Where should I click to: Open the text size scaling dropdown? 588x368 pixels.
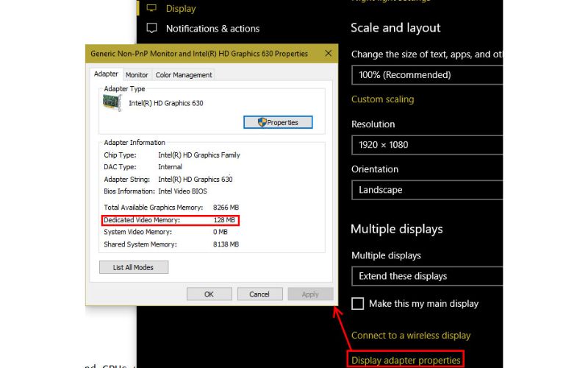pyautogui.click(x=427, y=75)
